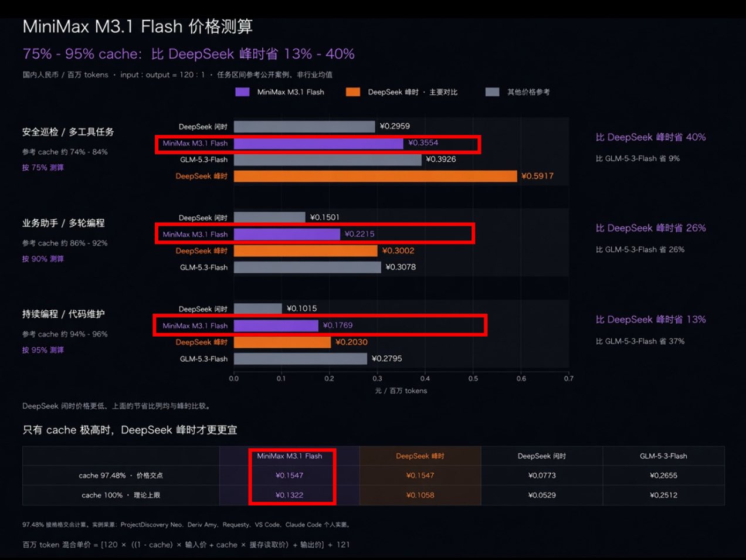The height and width of the screenshot is (560, 746).
Task: Click the note starting '国内人民币 / 百万 tokens'
Action: (178, 74)
